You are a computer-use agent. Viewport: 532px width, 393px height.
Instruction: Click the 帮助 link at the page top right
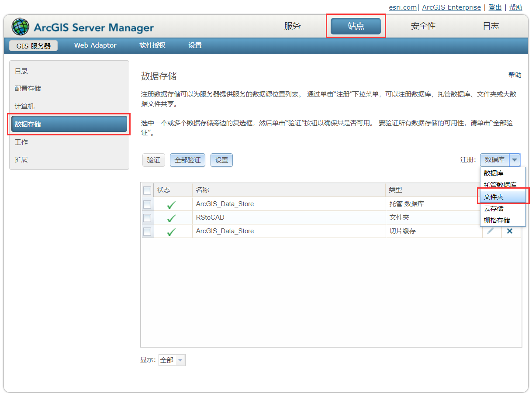[515, 7]
